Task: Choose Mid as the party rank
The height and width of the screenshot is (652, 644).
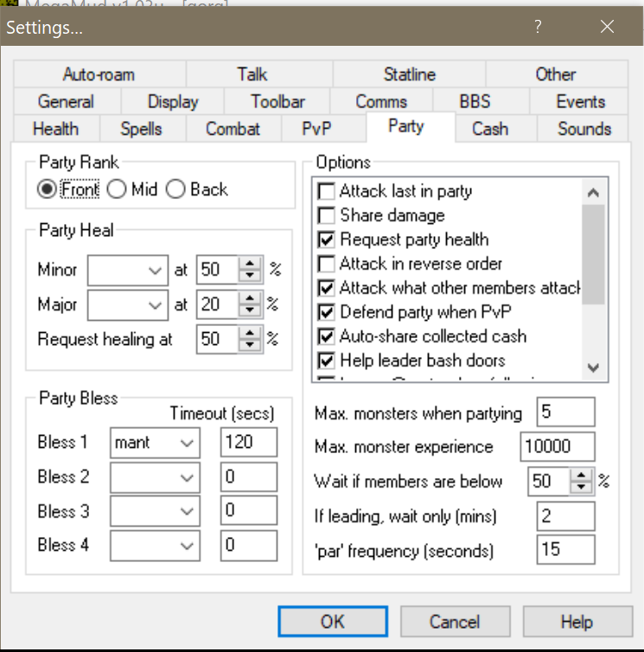Action: click(x=117, y=189)
